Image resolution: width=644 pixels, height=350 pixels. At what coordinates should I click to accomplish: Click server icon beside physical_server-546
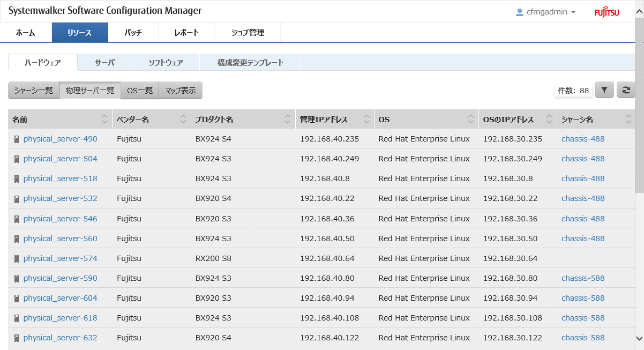[17, 219]
